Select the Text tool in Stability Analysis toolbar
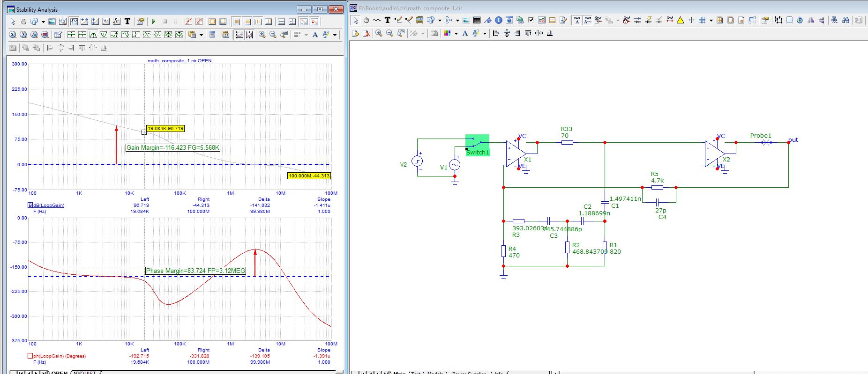The image size is (868, 374). (127, 22)
